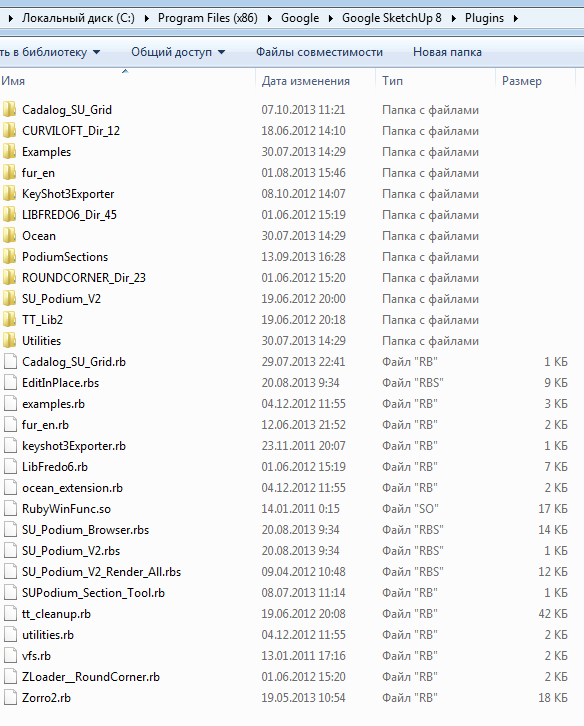Screen dimensions: 584x726
Task: Click the keyshot3Exporter.rb file icon
Action: click(10, 445)
